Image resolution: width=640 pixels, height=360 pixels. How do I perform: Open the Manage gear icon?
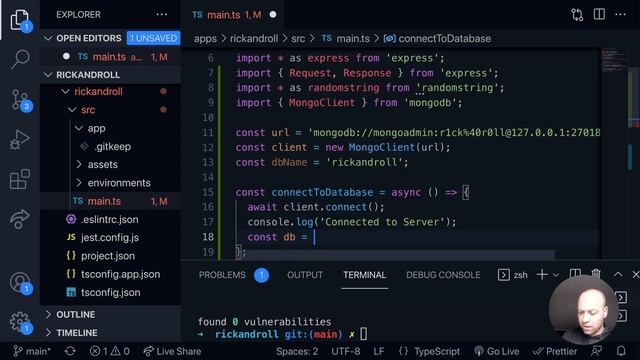(20, 322)
